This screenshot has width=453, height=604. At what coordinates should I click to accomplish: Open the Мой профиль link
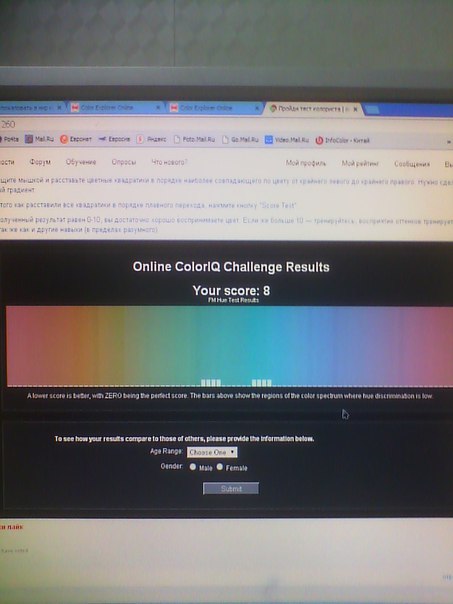click(306, 163)
